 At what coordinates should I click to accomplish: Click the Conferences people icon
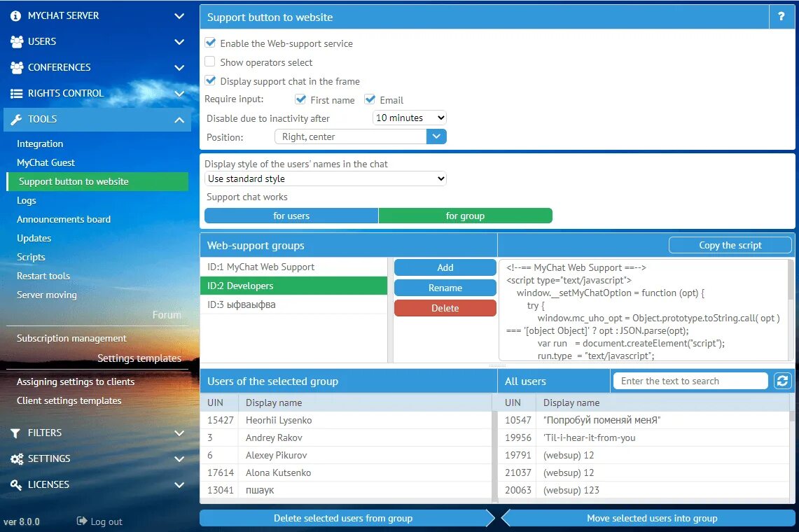tap(17, 67)
